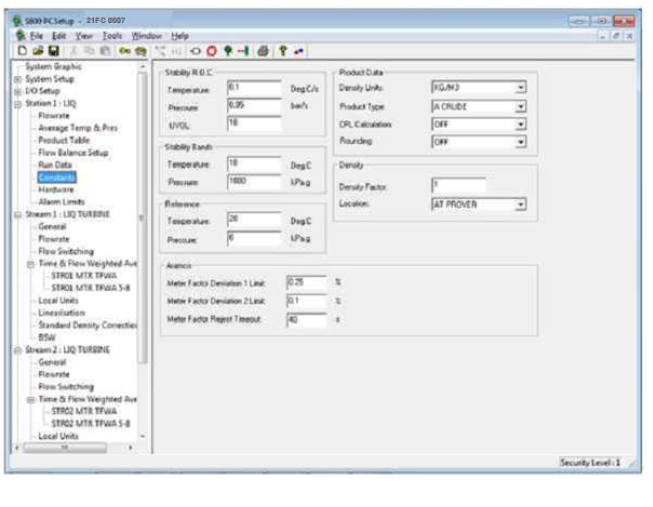Click Stability Bands Pressure input field
The width and height of the screenshot is (653, 507).
click(x=254, y=182)
